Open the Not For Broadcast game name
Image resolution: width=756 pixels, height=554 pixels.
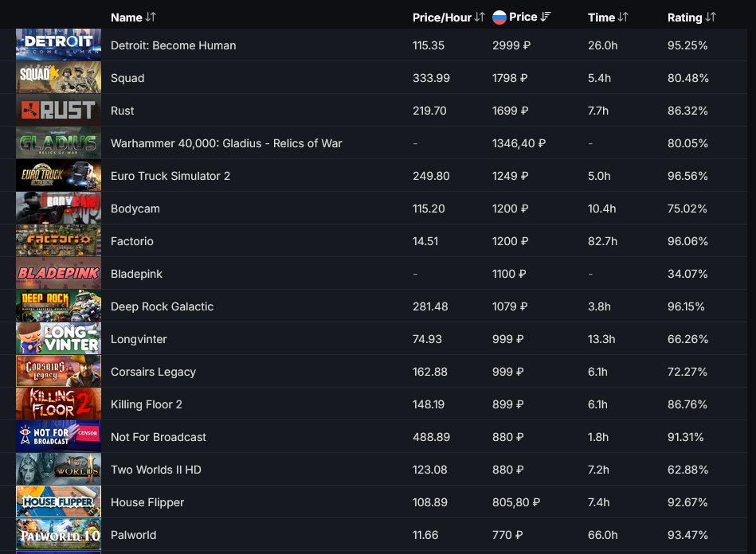[159, 437]
